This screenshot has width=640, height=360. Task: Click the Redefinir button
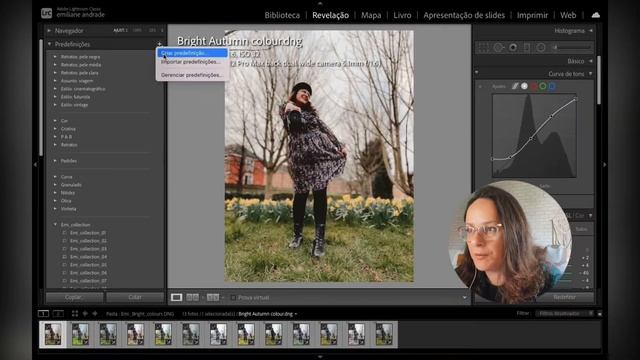pos(565,297)
